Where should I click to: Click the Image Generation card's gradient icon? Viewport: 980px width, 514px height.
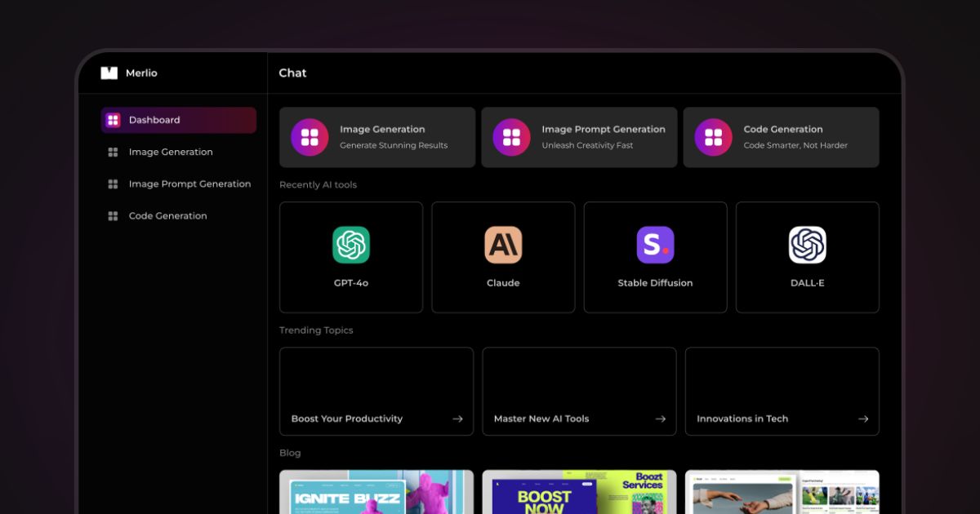pos(310,137)
